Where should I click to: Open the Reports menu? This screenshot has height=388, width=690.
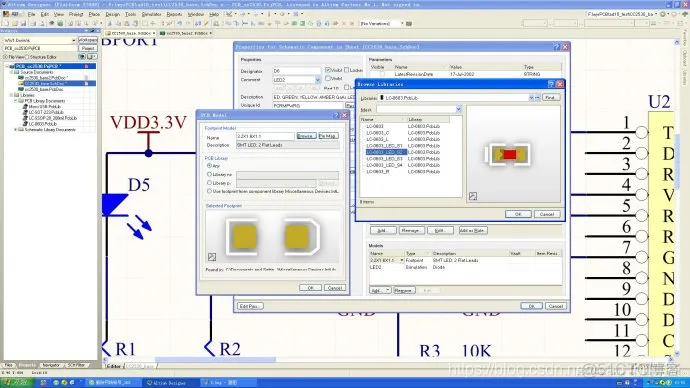174,15
